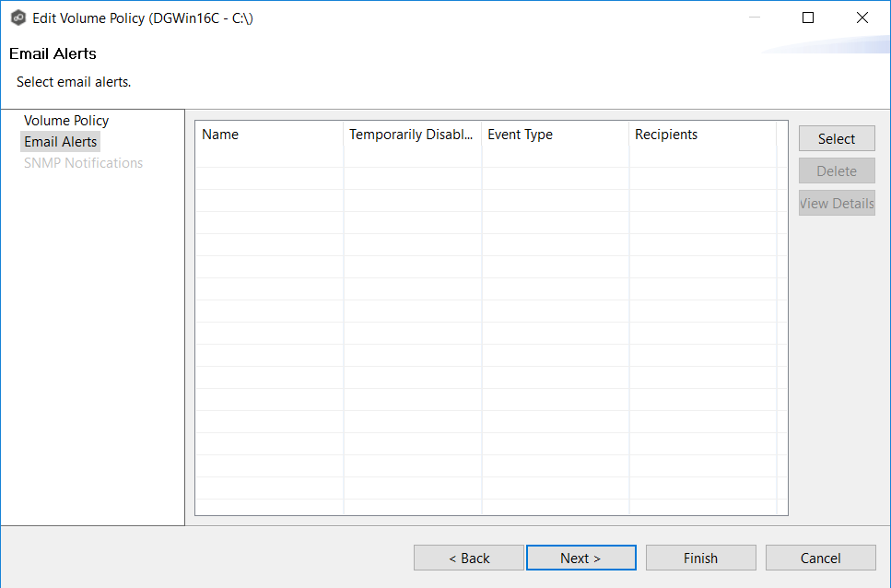Viewport: 891px width, 588px height.
Task: Close the Edit Volume Policy dialog
Action: pos(862,18)
